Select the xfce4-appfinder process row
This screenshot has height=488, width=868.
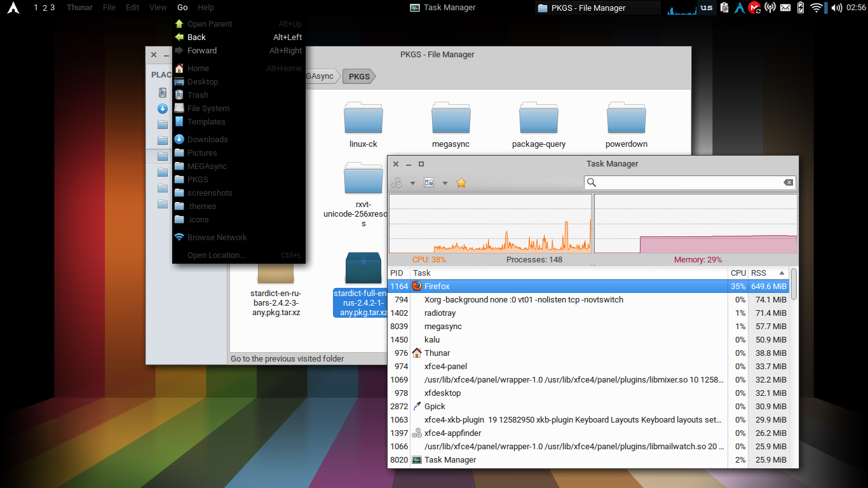click(588, 433)
